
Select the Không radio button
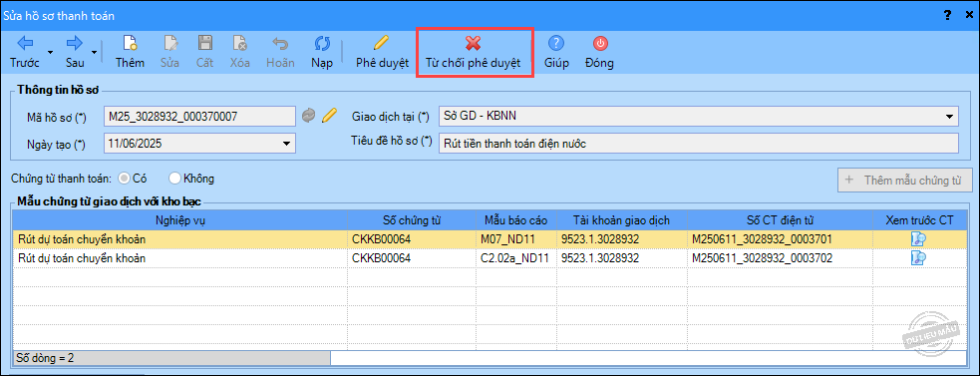tap(174, 179)
